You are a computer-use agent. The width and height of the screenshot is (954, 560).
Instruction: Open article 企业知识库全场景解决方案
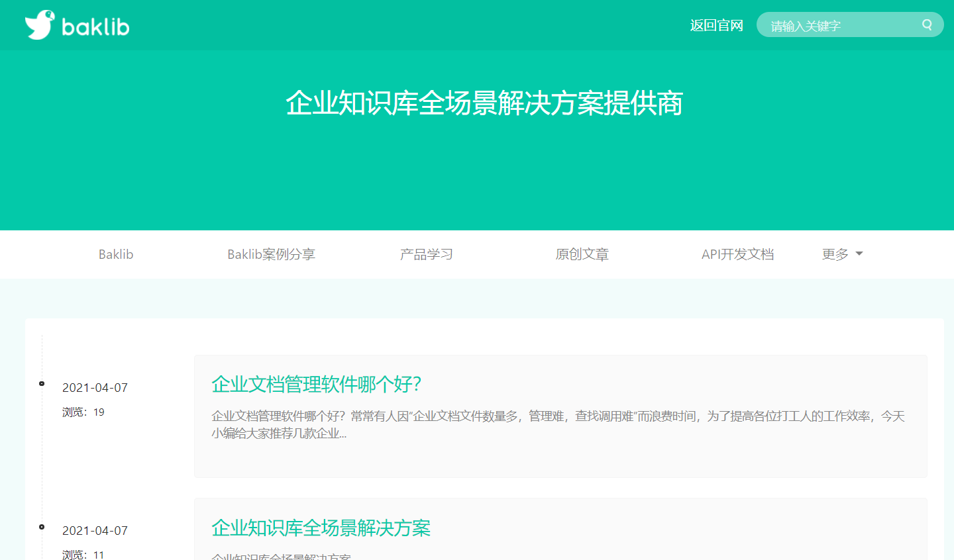pyautogui.click(x=321, y=528)
